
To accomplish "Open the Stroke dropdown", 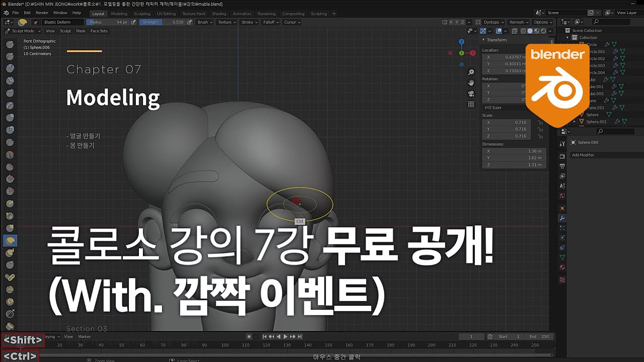I will pos(249,22).
